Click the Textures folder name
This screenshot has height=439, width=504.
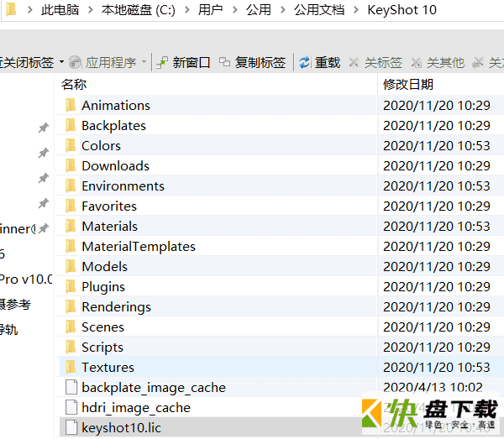pyautogui.click(x=108, y=367)
